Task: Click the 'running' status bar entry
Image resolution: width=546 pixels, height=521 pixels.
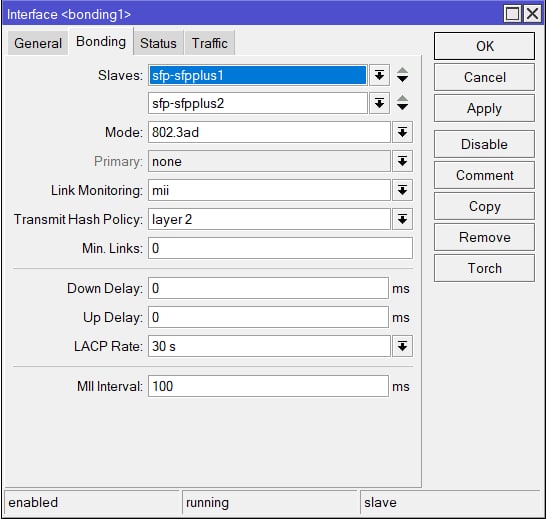Action: pyautogui.click(x=270, y=502)
